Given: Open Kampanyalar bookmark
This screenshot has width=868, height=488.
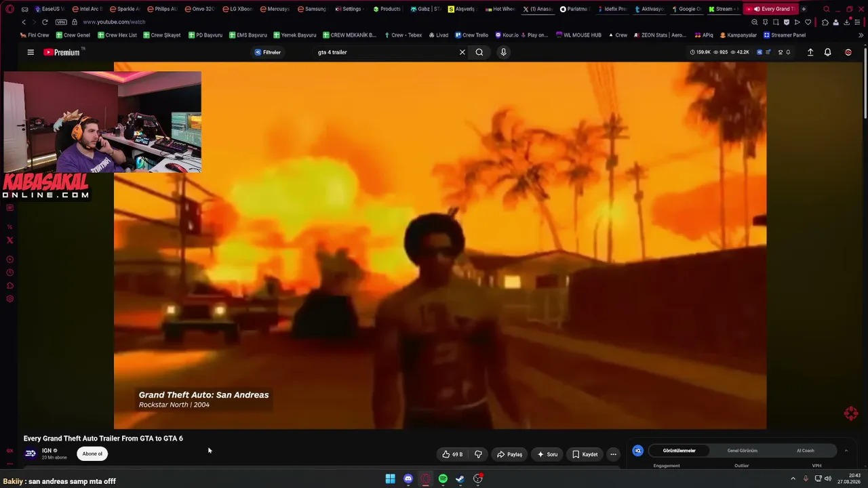Looking at the screenshot, I should click(738, 35).
